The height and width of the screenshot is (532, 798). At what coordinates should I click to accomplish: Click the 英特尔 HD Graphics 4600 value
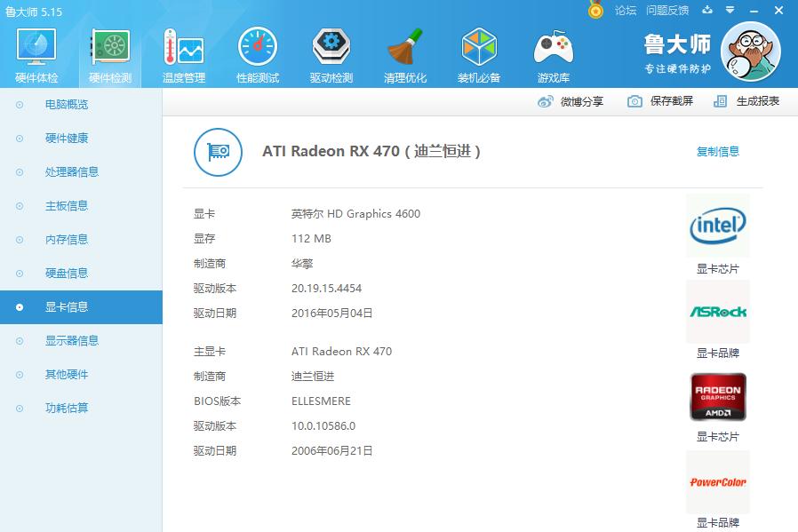click(x=355, y=214)
